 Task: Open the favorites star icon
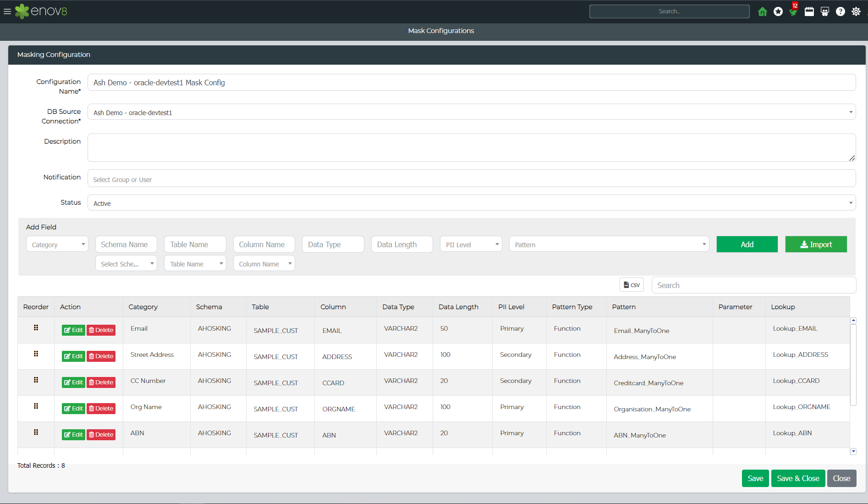coord(778,11)
